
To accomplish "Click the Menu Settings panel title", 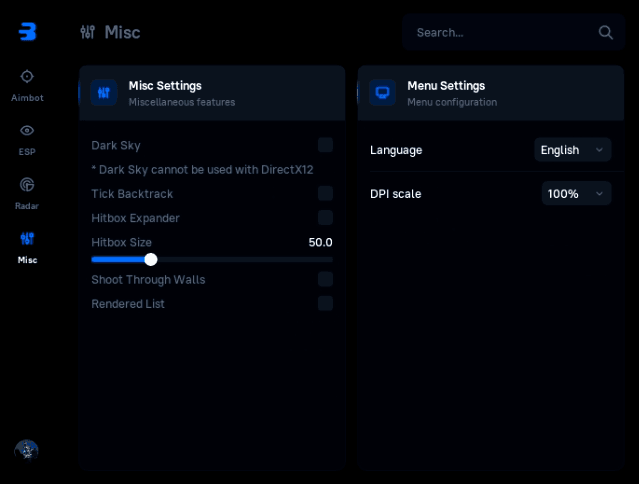I will pos(446,85).
